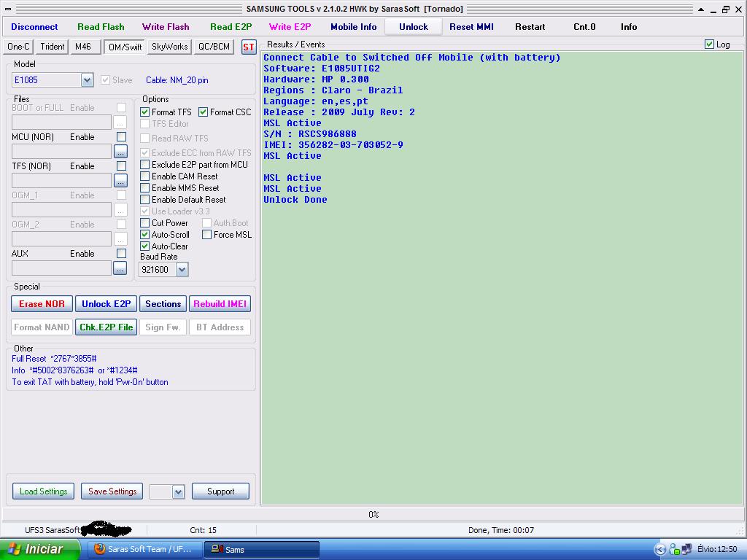Click Write Flash button
The height and width of the screenshot is (560, 747).
tap(166, 27)
